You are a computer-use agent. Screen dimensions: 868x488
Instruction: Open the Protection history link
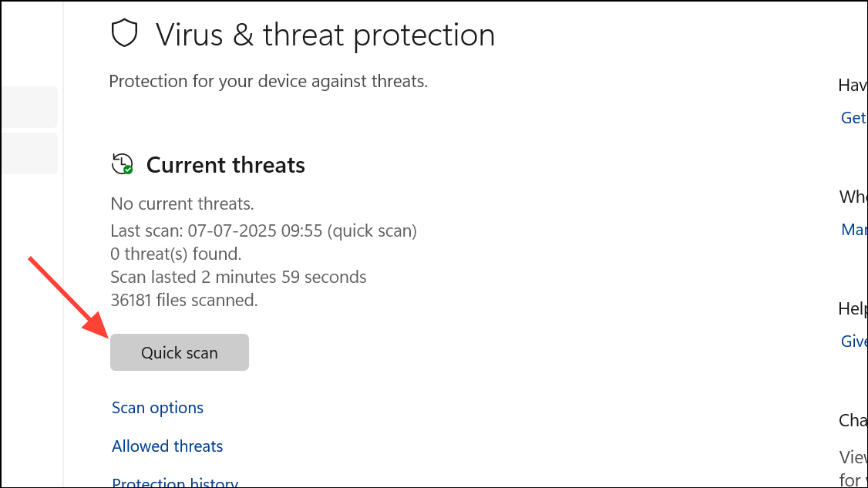[175, 483]
